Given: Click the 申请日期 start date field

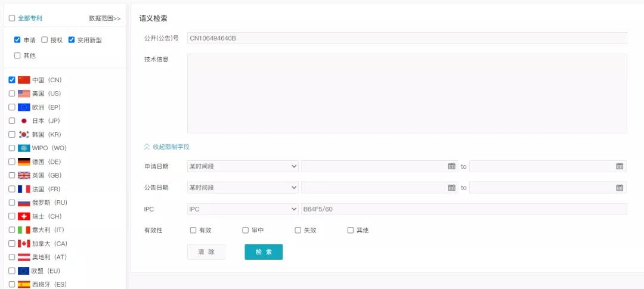Looking at the screenshot, I should [x=379, y=166].
